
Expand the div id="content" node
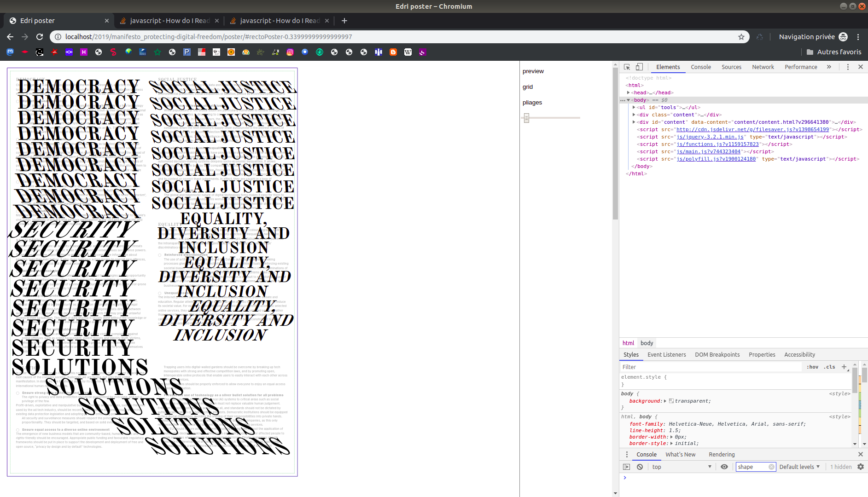pos(634,122)
